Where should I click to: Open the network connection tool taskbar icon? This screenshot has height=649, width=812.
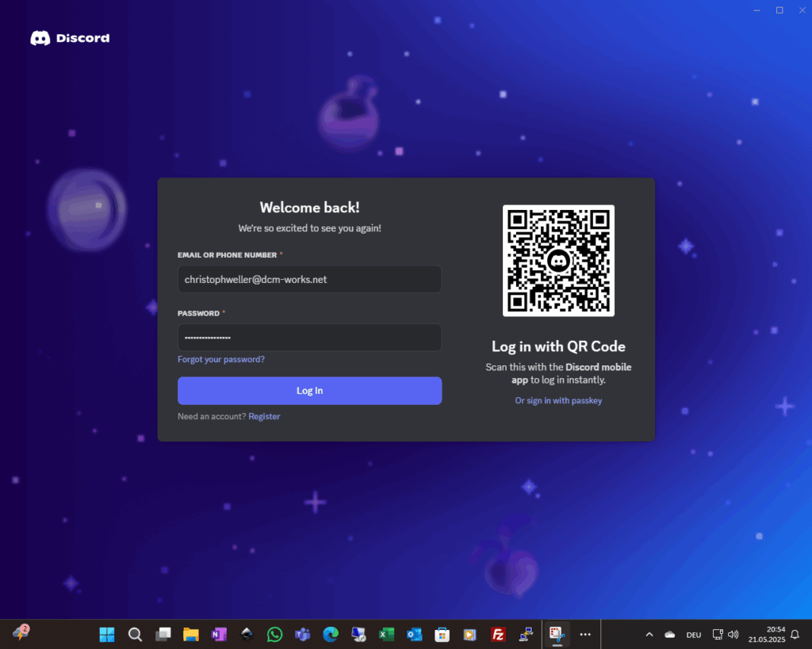click(x=526, y=635)
